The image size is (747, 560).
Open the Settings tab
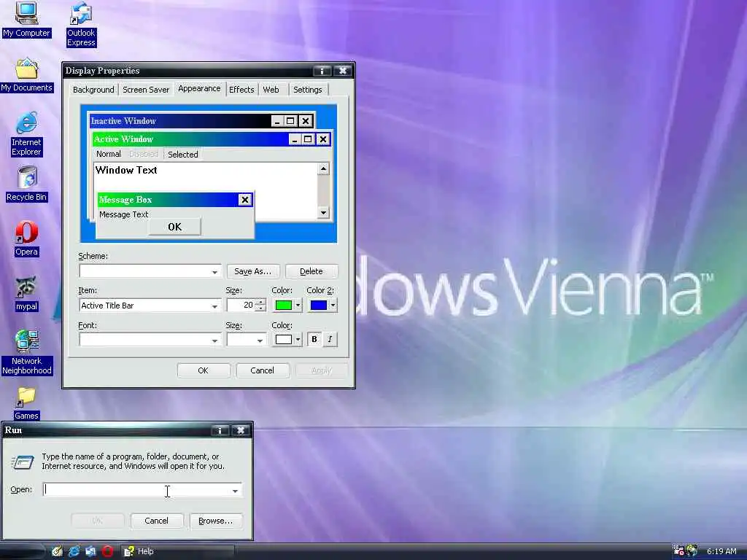coord(308,90)
